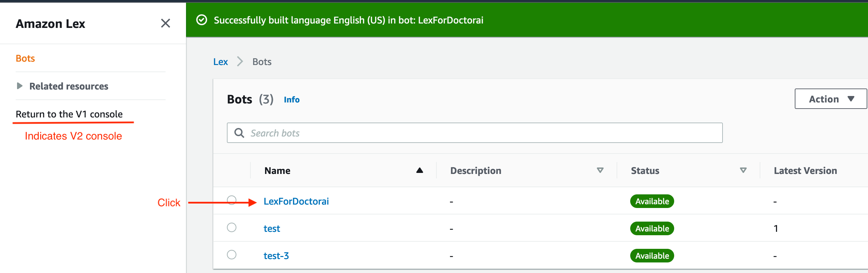Open the Action dropdown menu
The height and width of the screenshot is (273, 868).
(x=831, y=99)
